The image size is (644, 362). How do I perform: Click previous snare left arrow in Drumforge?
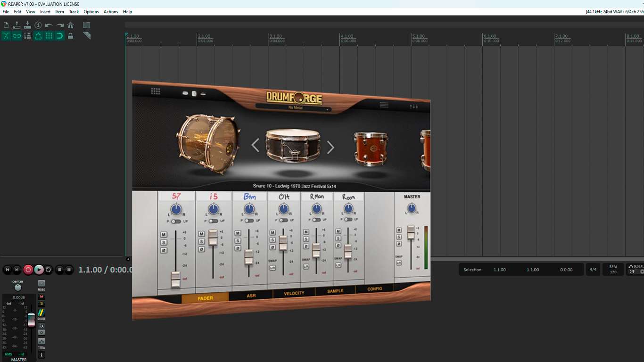click(x=255, y=146)
